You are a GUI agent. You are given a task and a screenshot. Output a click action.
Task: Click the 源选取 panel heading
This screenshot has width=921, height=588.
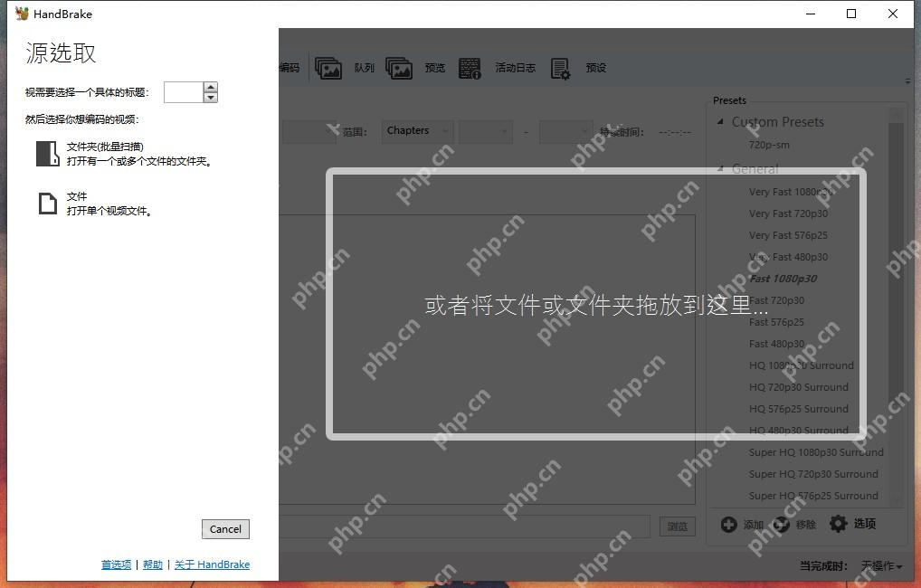click(61, 52)
